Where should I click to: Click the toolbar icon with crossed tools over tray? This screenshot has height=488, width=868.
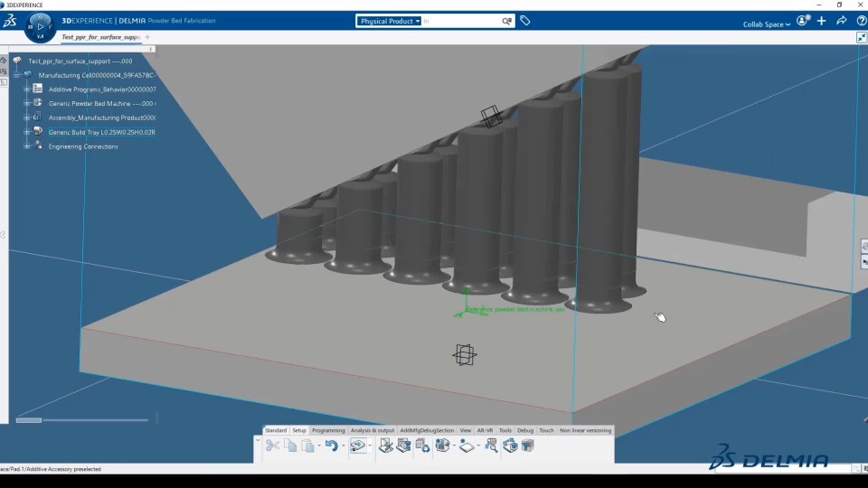(386, 446)
